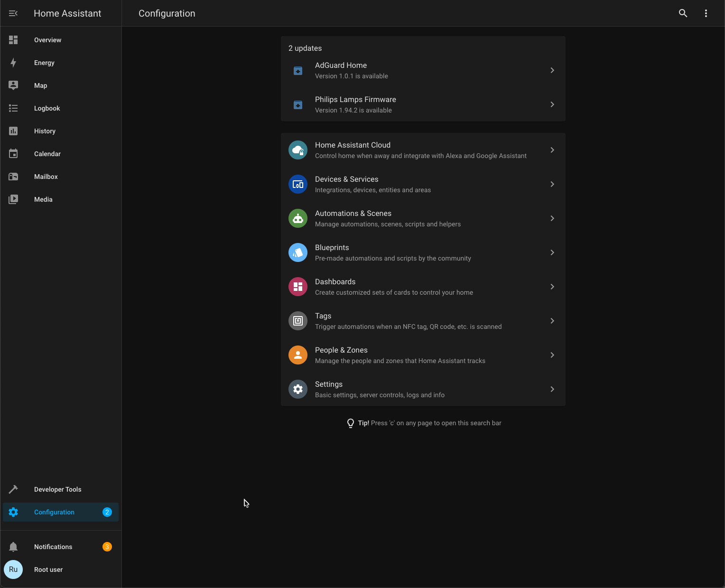Screen dimensions: 725x588
Task: Open the Automations & Scenes chevron
Action: tap(552, 218)
